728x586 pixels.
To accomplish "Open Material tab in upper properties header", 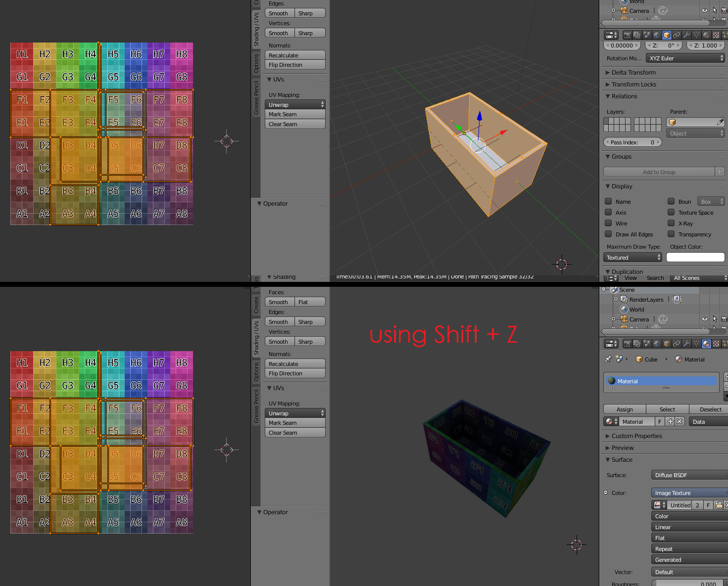I will tap(706, 35).
